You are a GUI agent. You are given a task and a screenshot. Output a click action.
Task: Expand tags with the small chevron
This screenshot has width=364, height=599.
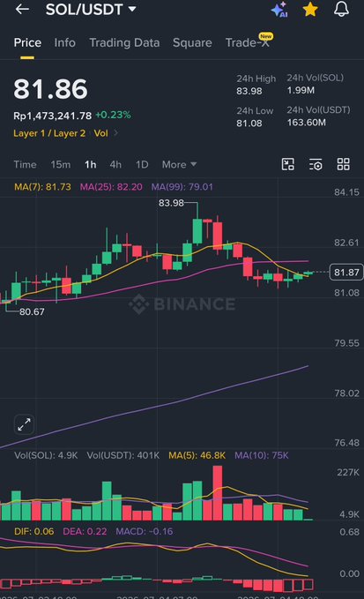pos(116,133)
